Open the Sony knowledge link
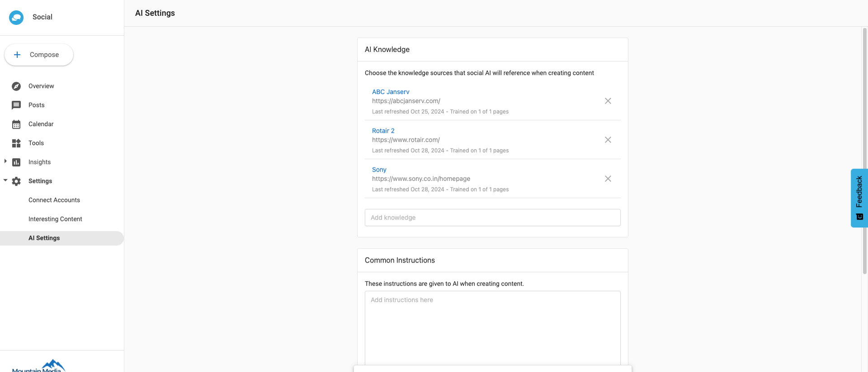This screenshot has width=868, height=372. tap(379, 170)
